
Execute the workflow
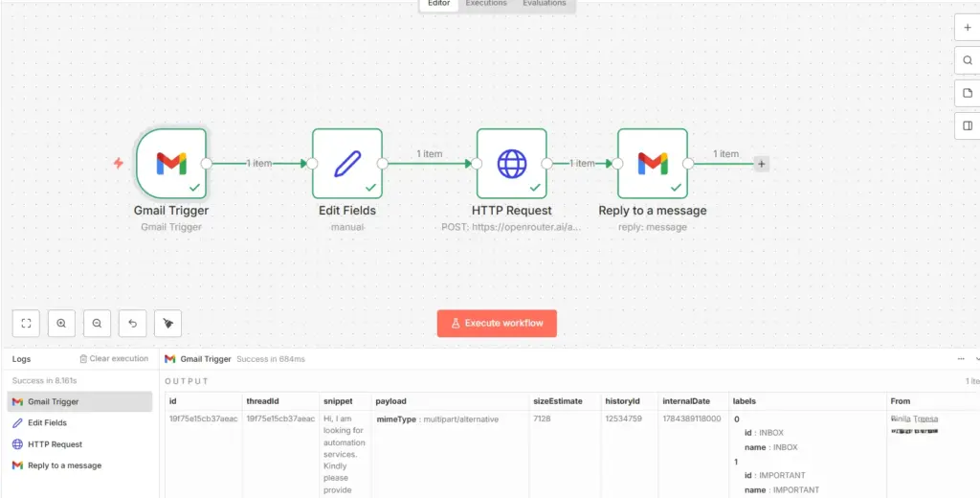click(x=497, y=324)
